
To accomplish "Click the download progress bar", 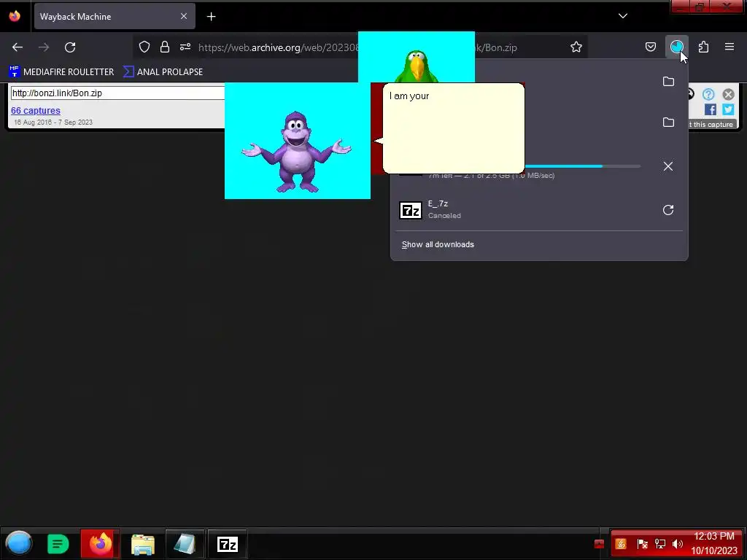I will (583, 166).
